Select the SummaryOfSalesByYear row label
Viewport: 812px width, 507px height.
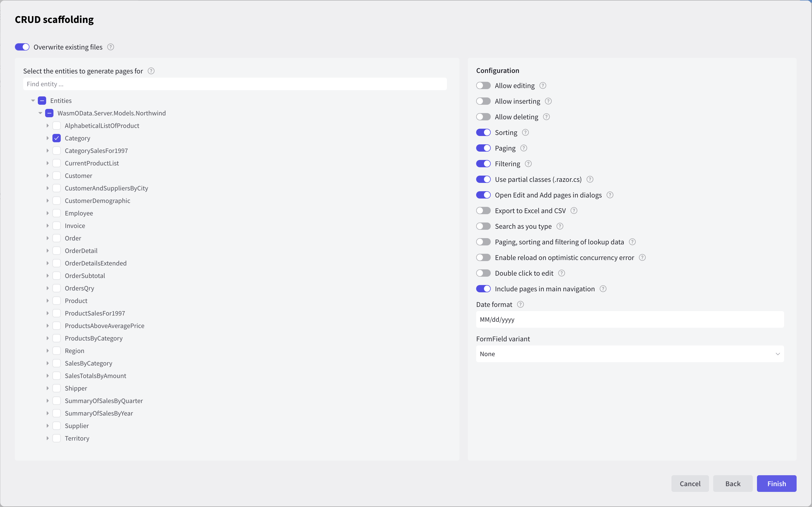coord(99,413)
